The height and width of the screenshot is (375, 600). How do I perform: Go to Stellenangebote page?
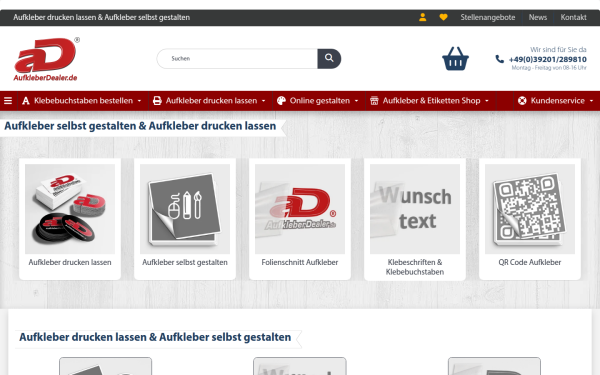click(488, 17)
